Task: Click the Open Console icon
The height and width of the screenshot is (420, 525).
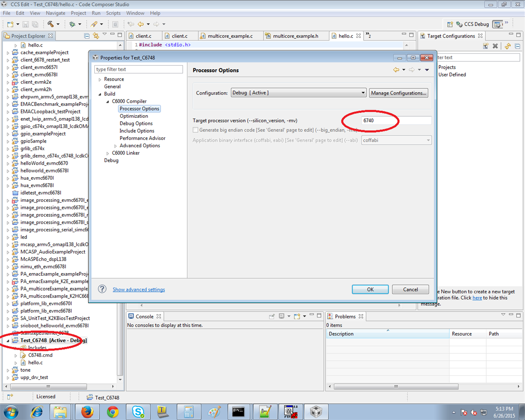Action: tap(297, 316)
